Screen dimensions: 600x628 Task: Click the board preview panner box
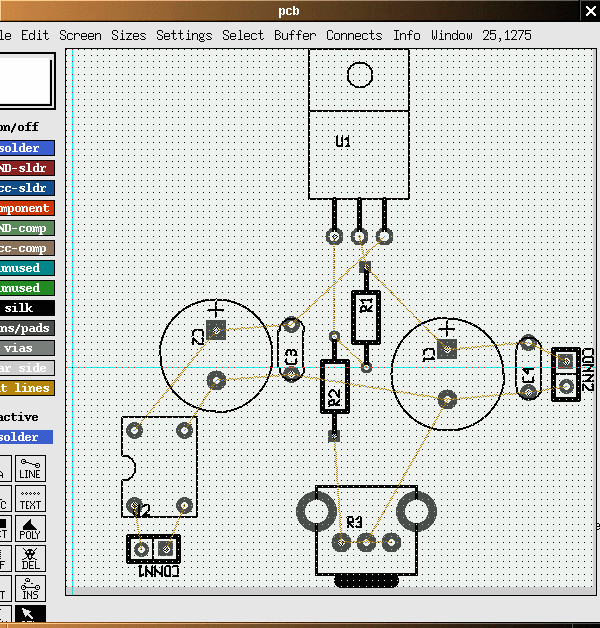click(25, 79)
